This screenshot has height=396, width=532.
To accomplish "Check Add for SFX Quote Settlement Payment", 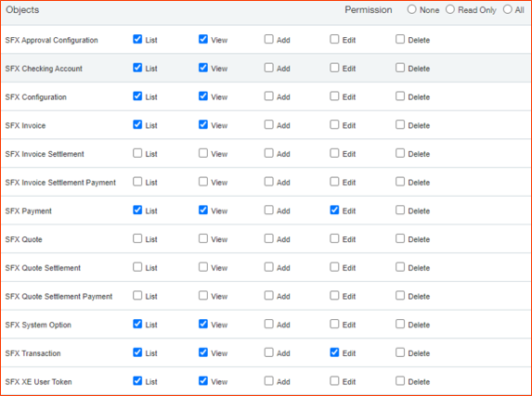I will point(268,296).
